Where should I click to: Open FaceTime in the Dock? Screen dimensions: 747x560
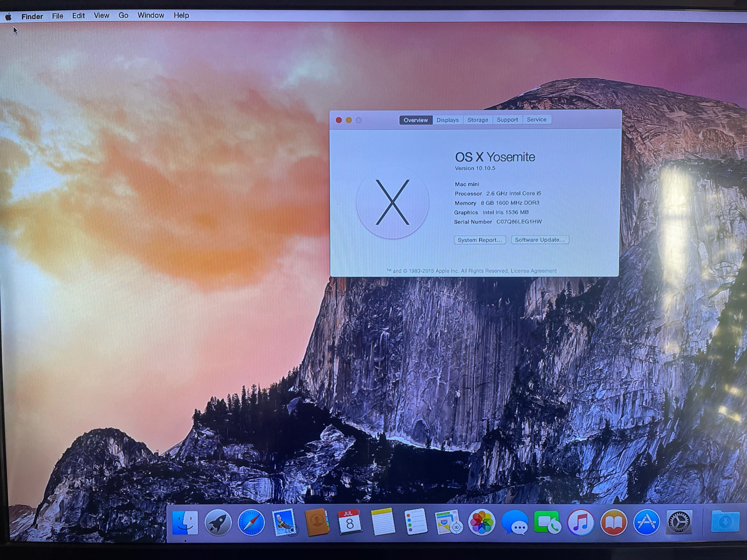point(547,522)
